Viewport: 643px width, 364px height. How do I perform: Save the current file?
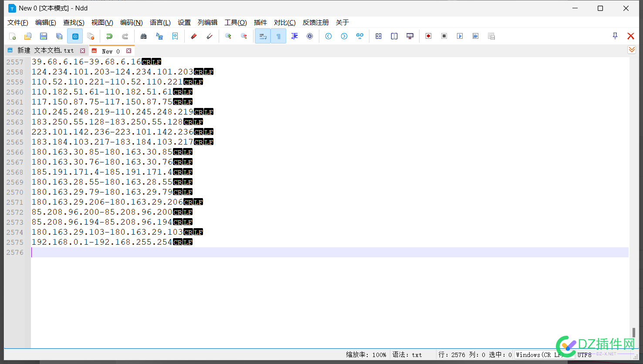click(x=44, y=36)
